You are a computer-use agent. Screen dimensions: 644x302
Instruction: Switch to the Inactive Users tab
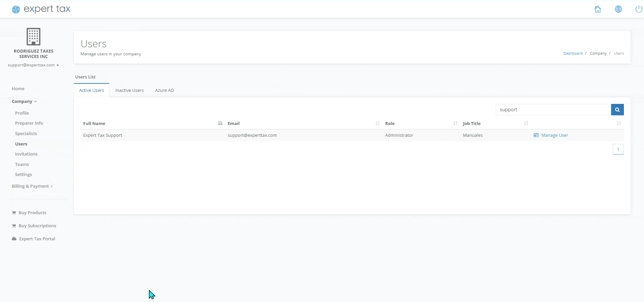(x=129, y=90)
